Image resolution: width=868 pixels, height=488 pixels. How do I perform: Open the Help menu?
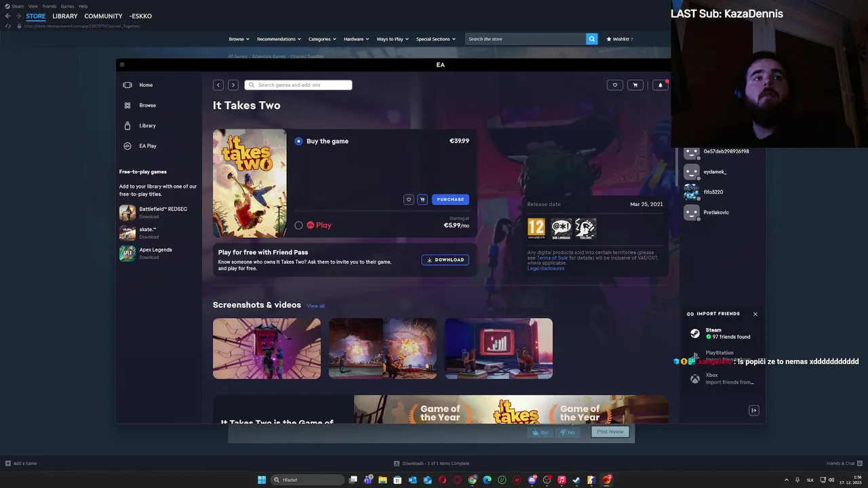pos(83,6)
